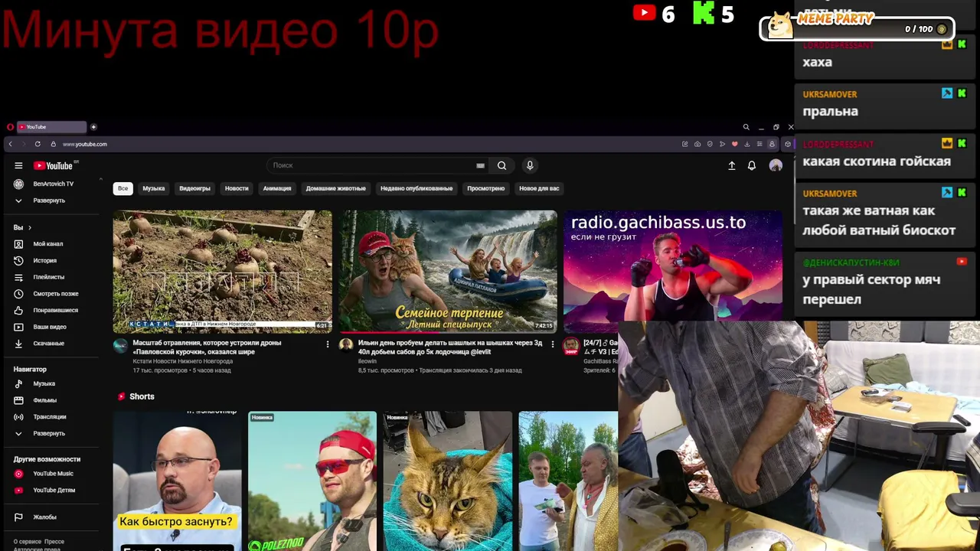Open 'Музыка' under Навигатор

tap(34, 383)
